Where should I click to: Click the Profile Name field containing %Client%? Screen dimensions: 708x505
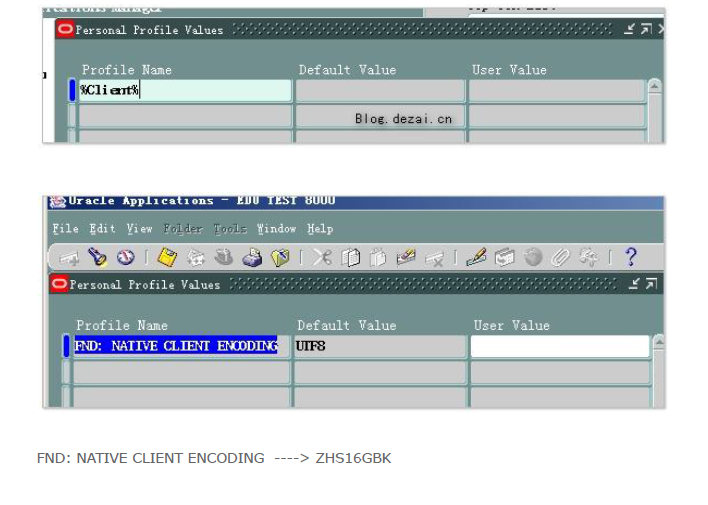pyautogui.click(x=185, y=90)
